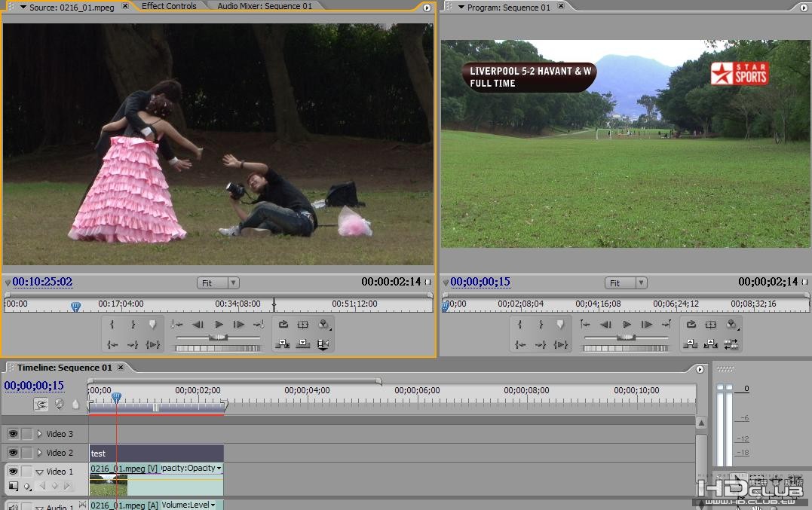Click Set In Point in Source monitor
Image resolution: width=812 pixels, height=510 pixels.
[112, 325]
